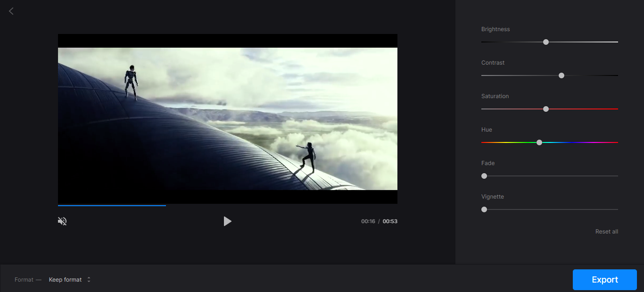Click the Saturation label
The height and width of the screenshot is (292, 644).
point(495,96)
